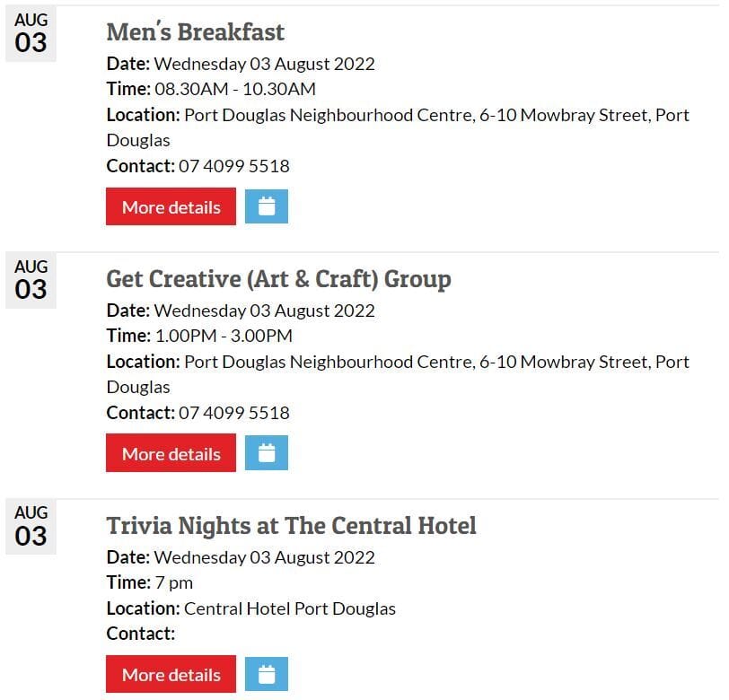This screenshot has height=700, width=729.
Task: Click AUG 03 date badge beside Trivia Nights
Action: pyautogui.click(x=31, y=527)
